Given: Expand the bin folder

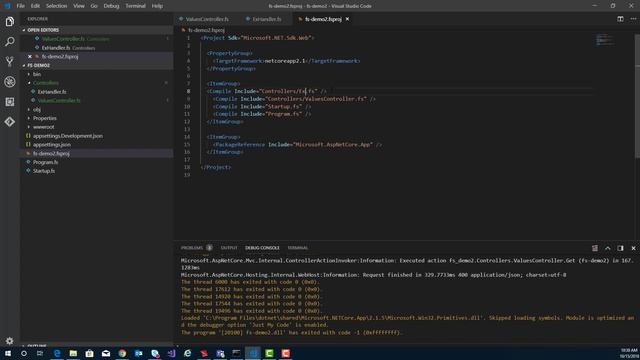Looking at the screenshot, I should pos(37,74).
